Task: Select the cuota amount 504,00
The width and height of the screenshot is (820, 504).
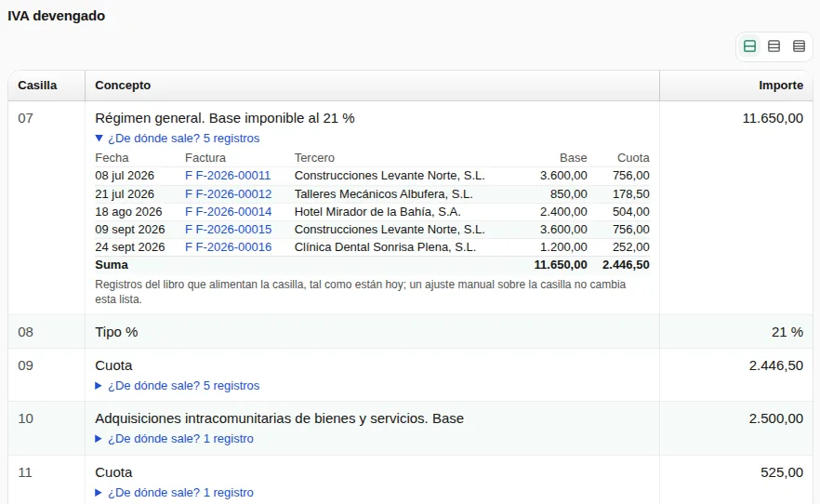Action: (631, 212)
